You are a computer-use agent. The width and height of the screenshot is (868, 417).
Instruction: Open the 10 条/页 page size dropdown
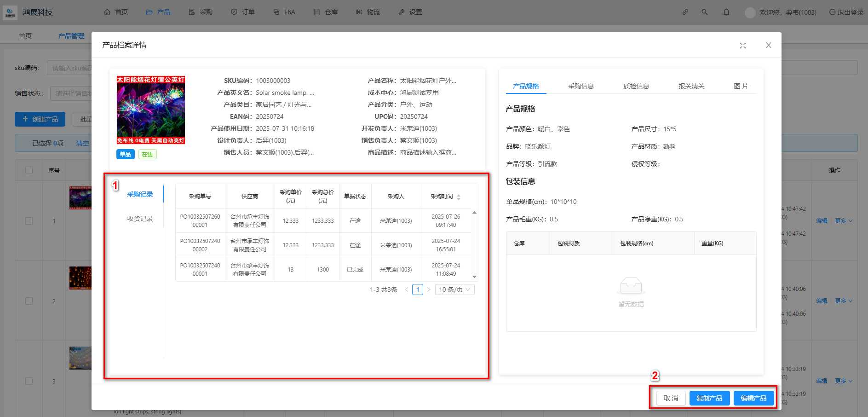point(454,290)
